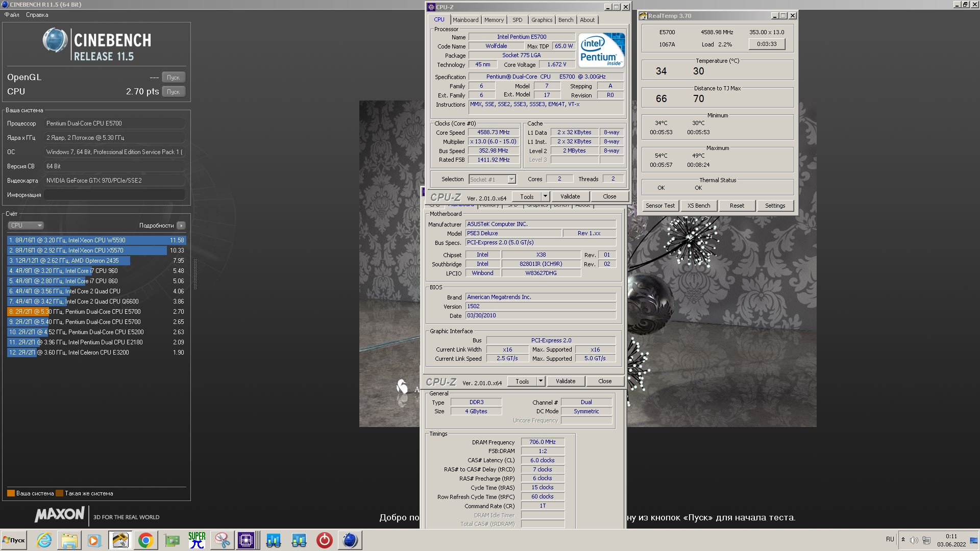Select the Core 2 Quad CPU Q6600 row
Screen dimensions: 980x551
[96, 302]
